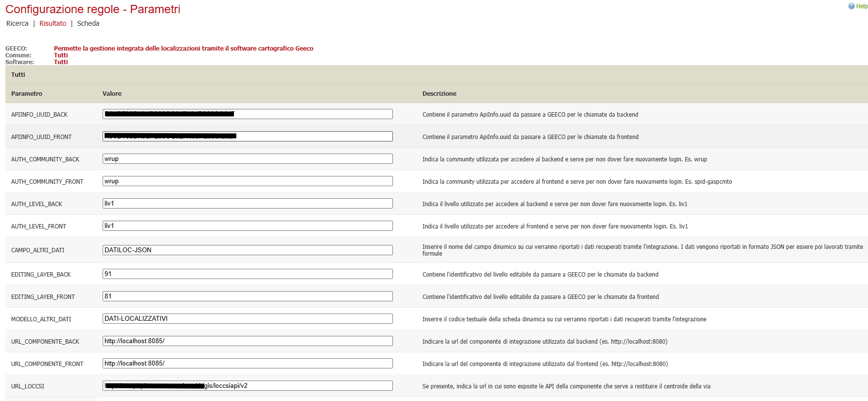Focus the URL_COMPONENTE_FRONT input field
Screen dimensions: 868x401
pyautogui.click(x=248, y=364)
